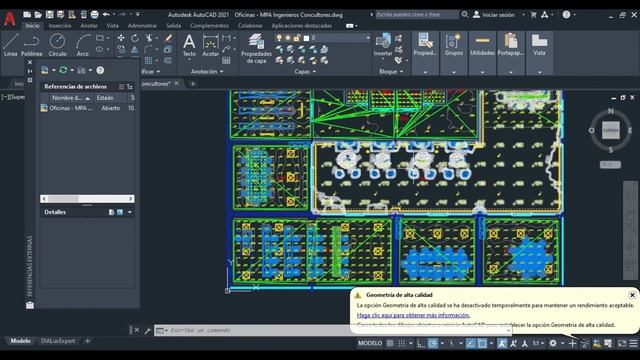Click the Autodesk App Store cart icon
This screenshot has width=640, height=360.
click(x=533, y=15)
